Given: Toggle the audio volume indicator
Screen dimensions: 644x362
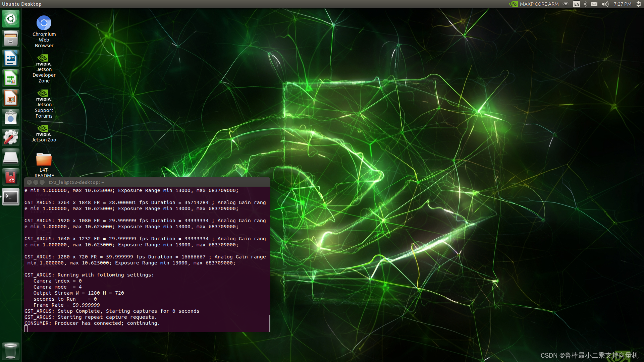Looking at the screenshot, I should [x=604, y=4].
